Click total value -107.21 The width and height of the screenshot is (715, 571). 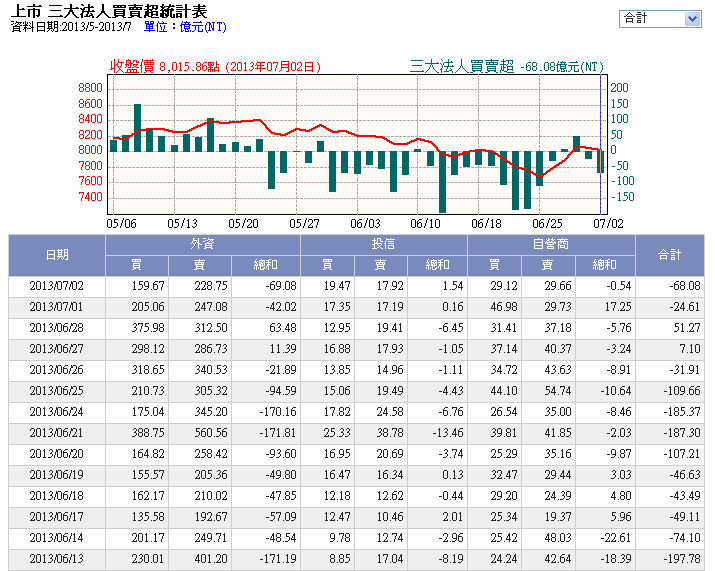pyautogui.click(x=682, y=454)
